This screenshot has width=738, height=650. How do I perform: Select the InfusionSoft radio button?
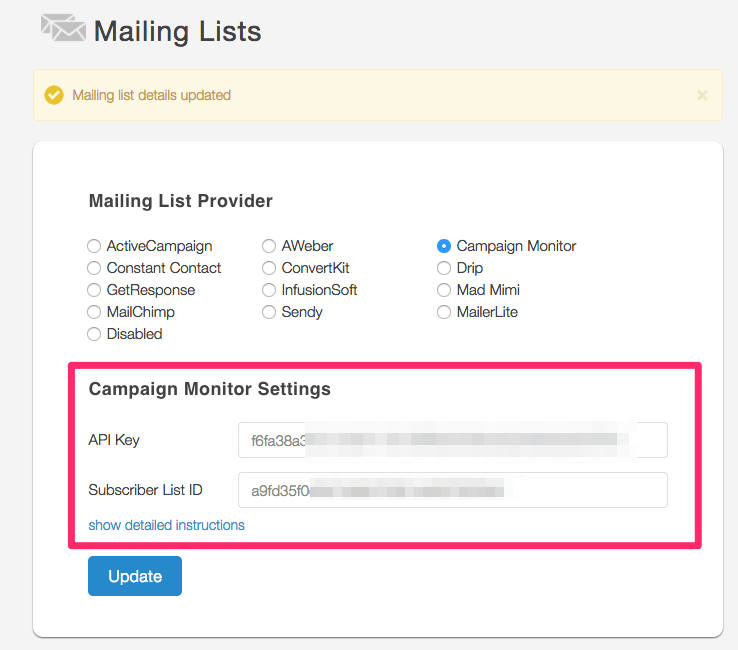[x=269, y=290]
